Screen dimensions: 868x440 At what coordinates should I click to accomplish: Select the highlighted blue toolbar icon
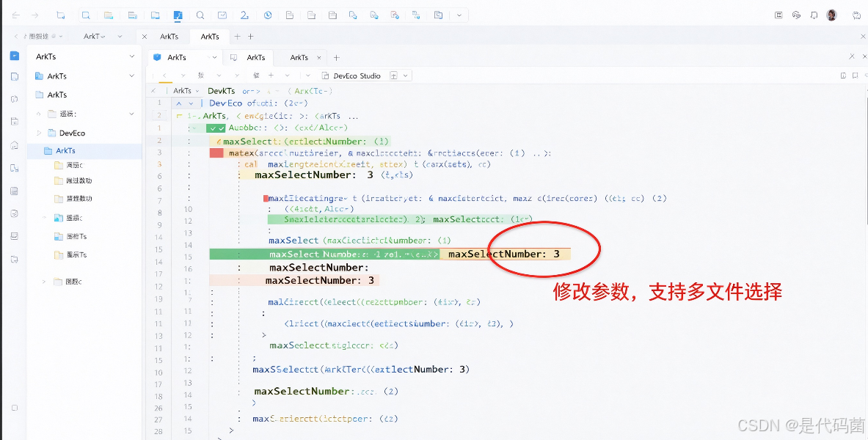(178, 15)
